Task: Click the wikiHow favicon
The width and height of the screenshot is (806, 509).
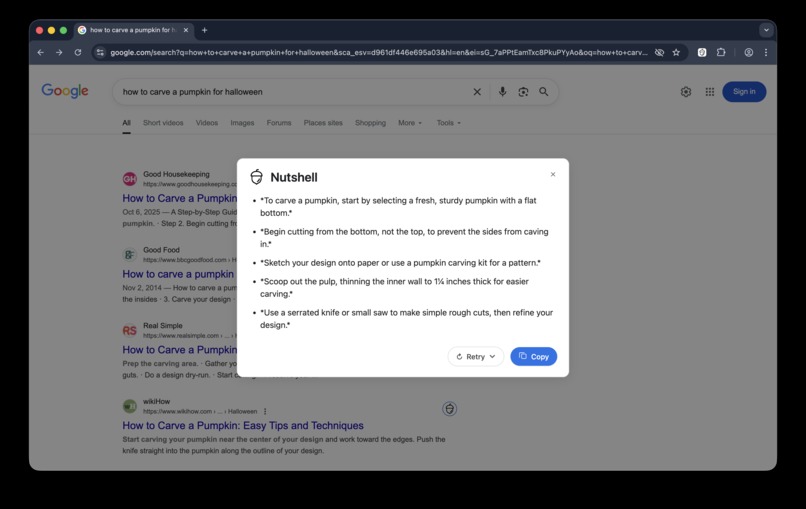Action: [130, 406]
